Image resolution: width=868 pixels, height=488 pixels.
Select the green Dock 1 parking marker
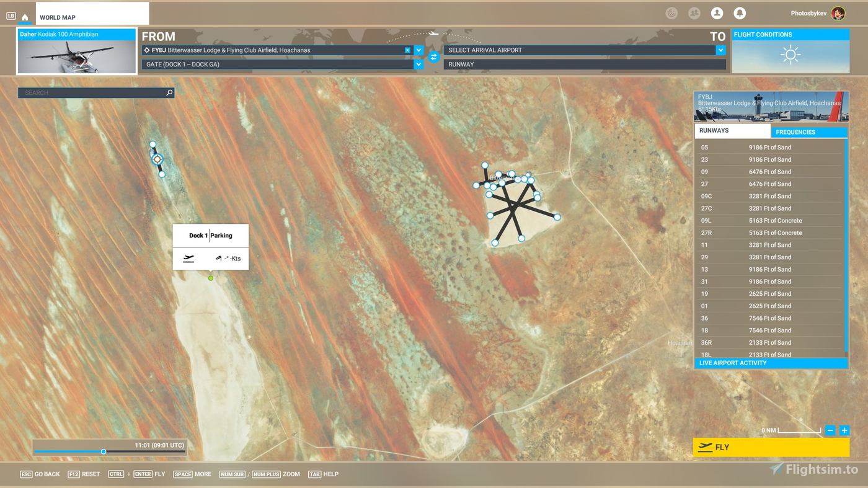211,278
